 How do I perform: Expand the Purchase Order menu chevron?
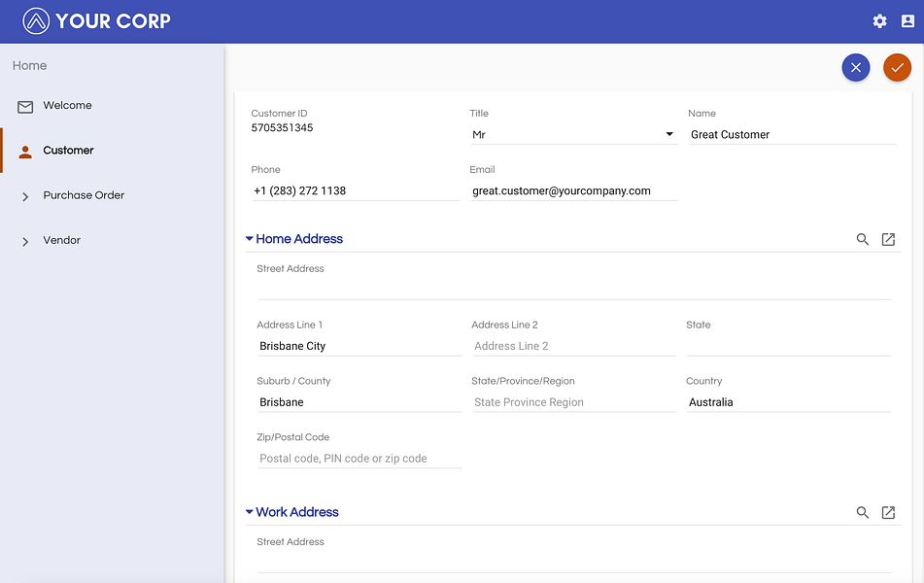click(x=25, y=196)
